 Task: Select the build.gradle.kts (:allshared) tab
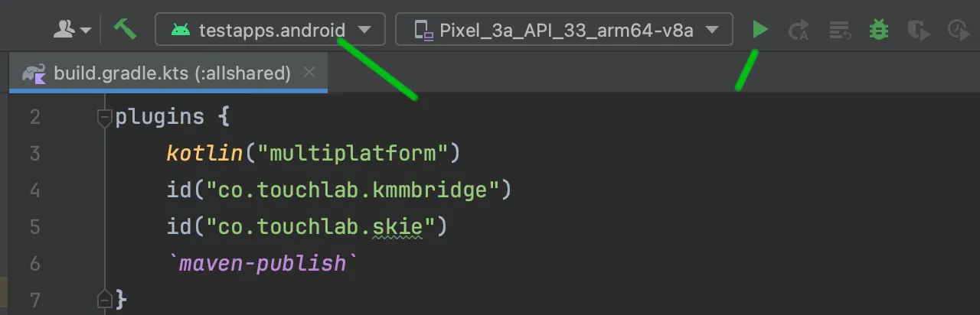(x=168, y=73)
